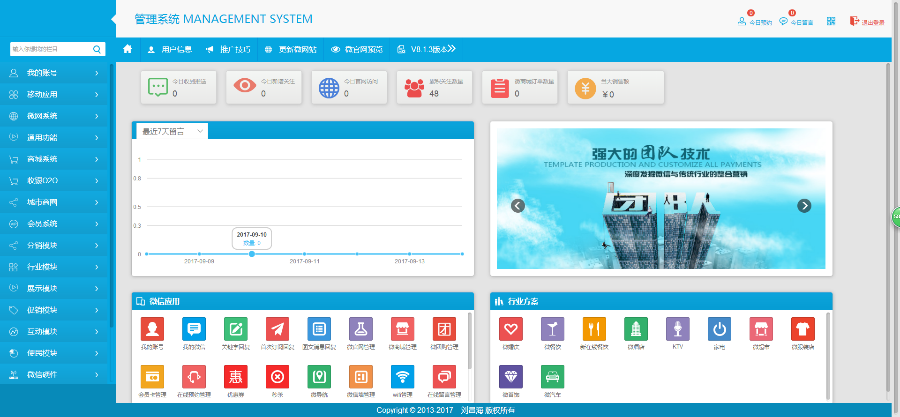Open the green car industry icon
The width and height of the screenshot is (900, 417).
point(553,376)
